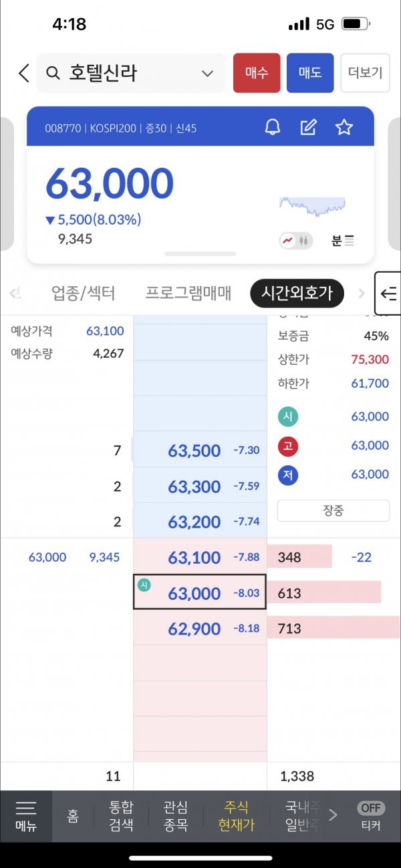Open the 분 chart interval selector

coord(343,241)
